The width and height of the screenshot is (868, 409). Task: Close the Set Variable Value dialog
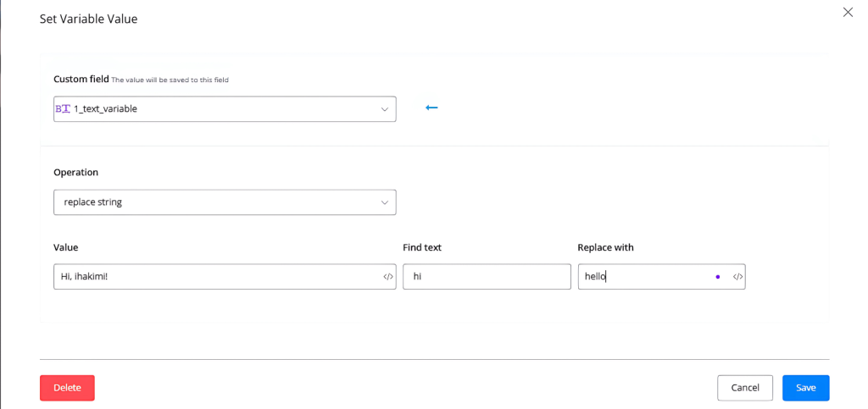(x=848, y=12)
